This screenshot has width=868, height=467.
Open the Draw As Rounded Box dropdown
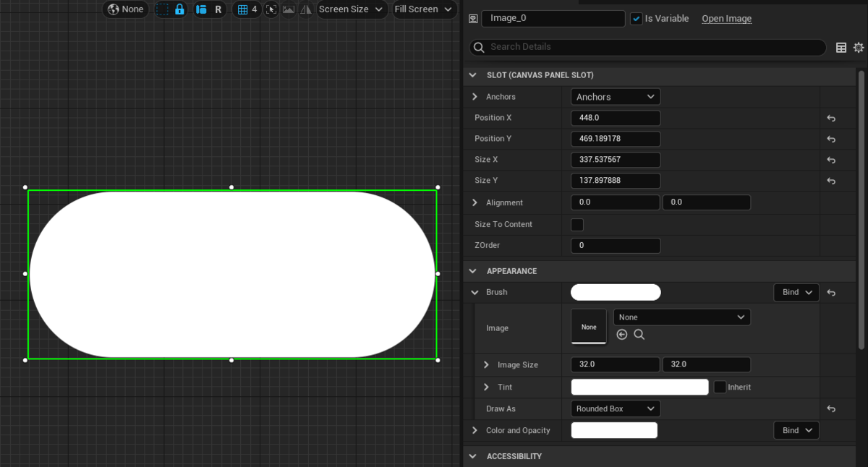[x=616, y=409]
